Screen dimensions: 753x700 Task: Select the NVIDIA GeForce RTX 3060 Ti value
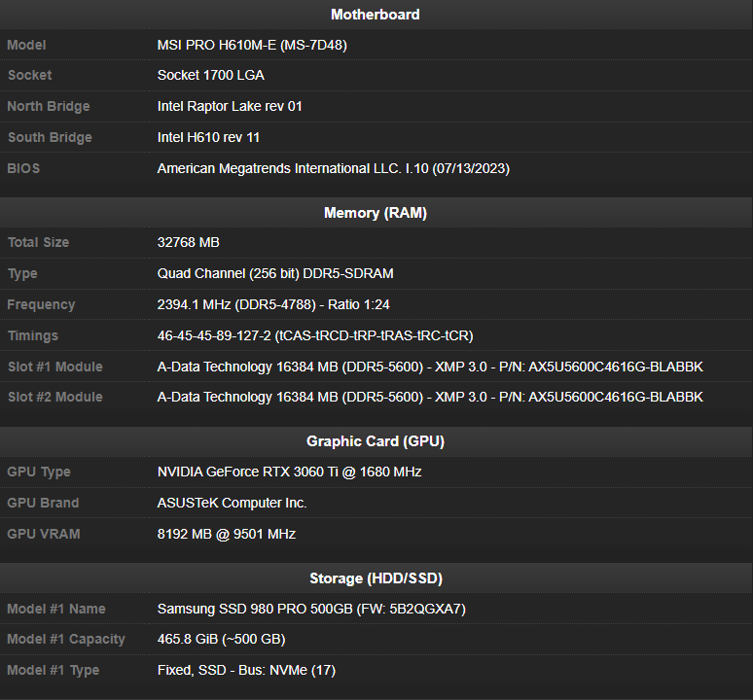pyautogui.click(x=289, y=472)
